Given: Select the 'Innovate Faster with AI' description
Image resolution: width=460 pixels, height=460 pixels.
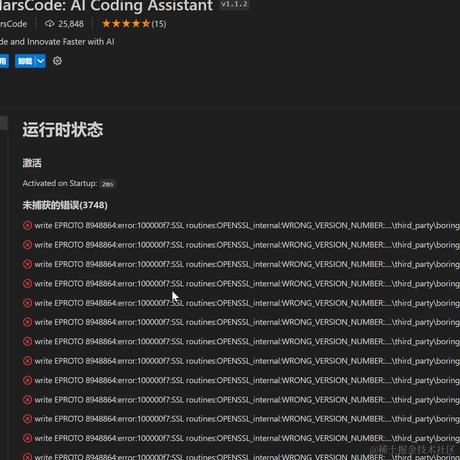Looking at the screenshot, I should click(71, 42).
